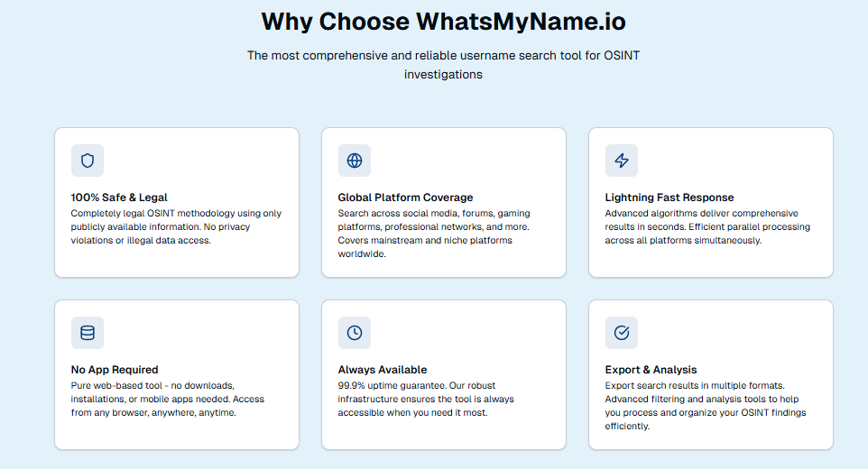
Task: Click the globe icon for Global Platform Coverage
Action: coord(355,161)
